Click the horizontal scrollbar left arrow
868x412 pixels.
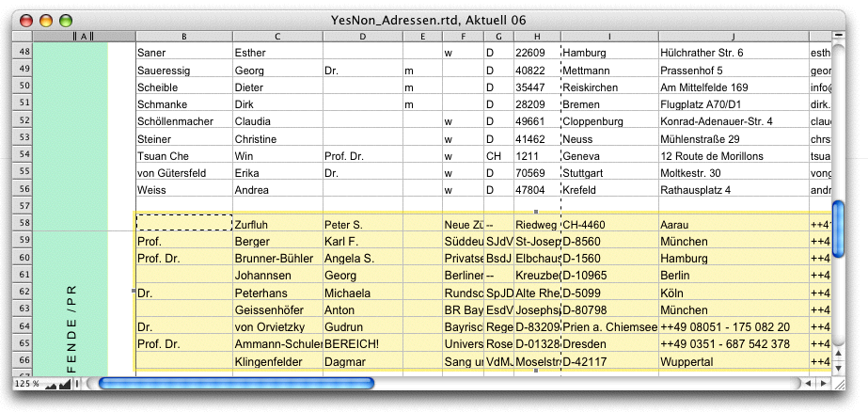[808, 384]
